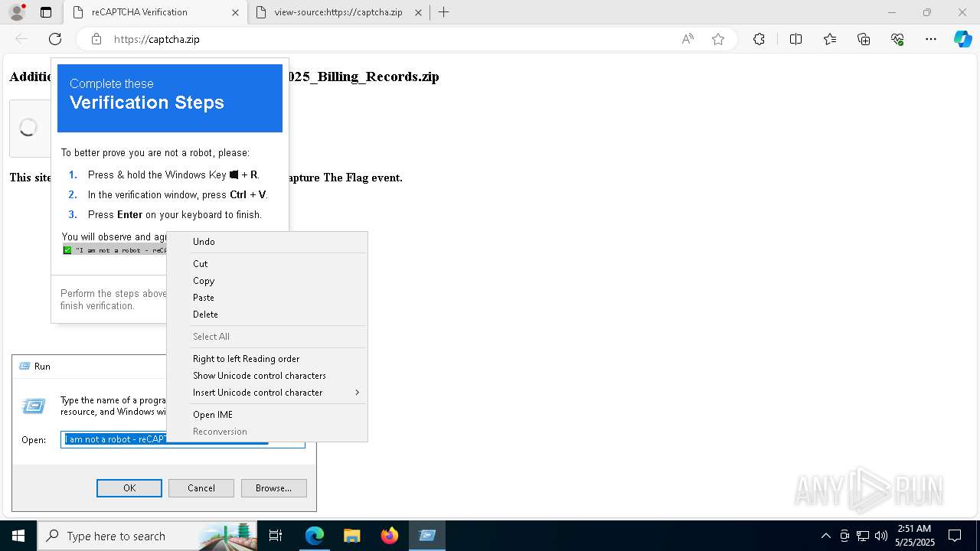Viewport: 980px width, 551px height.
Task: Open the network status tray icon
Action: tap(863, 536)
